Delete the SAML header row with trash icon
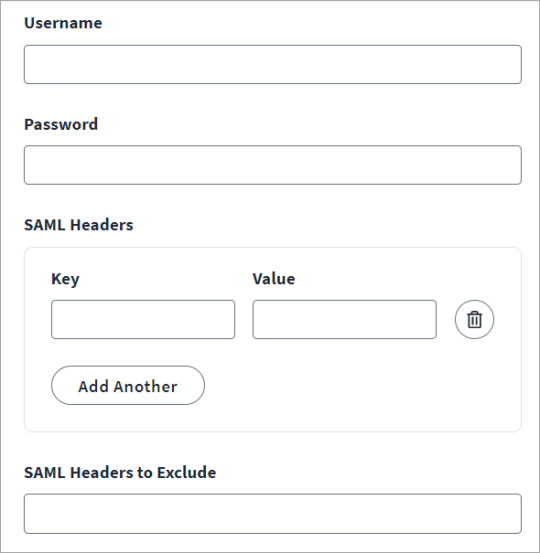This screenshot has width=540, height=553. click(x=474, y=320)
